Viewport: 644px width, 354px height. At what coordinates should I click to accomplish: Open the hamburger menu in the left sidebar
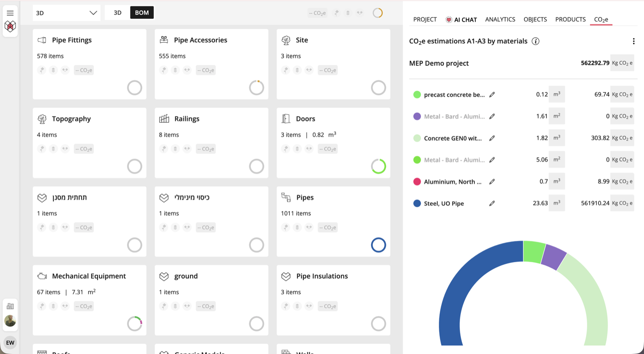[10, 13]
